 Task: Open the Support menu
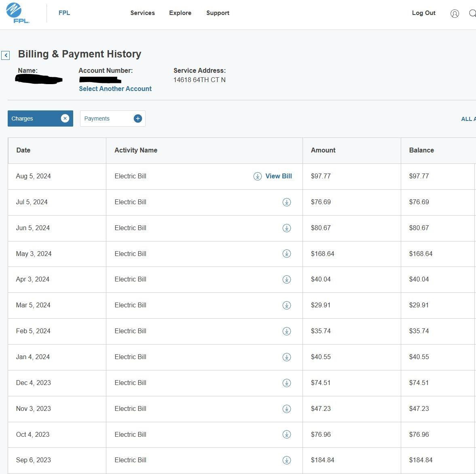click(218, 13)
